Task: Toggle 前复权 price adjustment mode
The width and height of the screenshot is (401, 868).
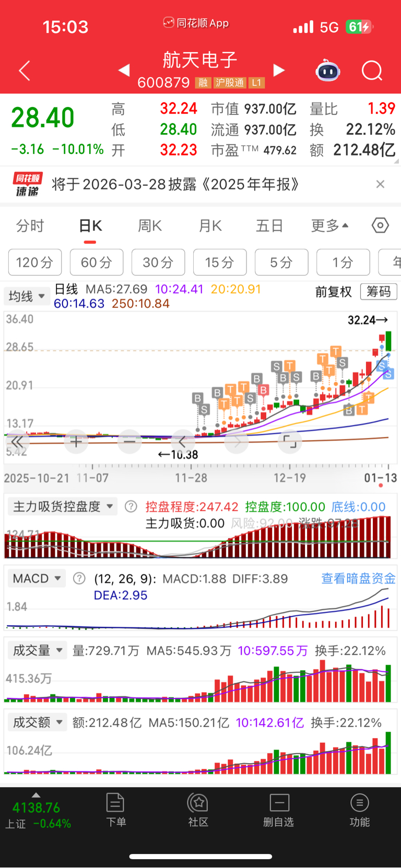Action: (334, 292)
